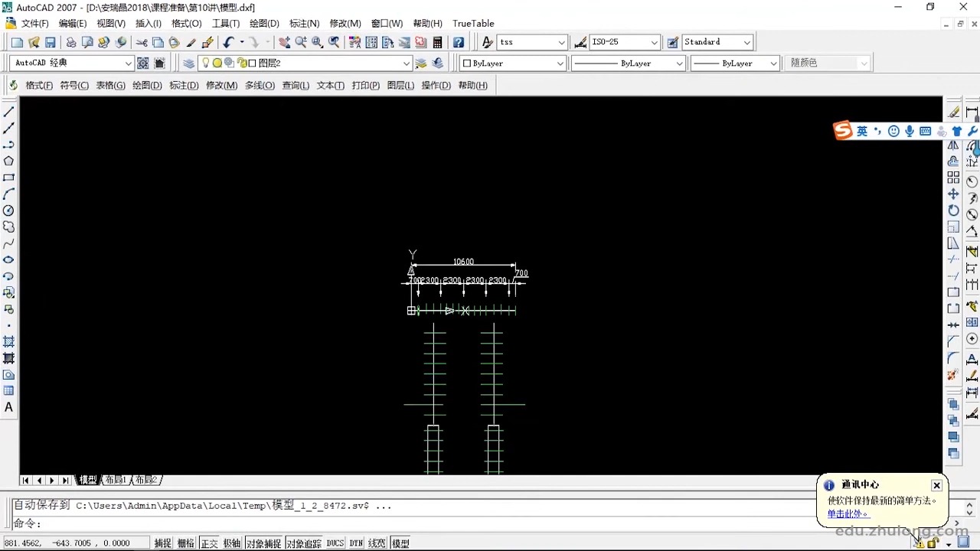The image size is (980, 551).
Task: Toggle 极轴 polar tracking
Action: [232, 543]
